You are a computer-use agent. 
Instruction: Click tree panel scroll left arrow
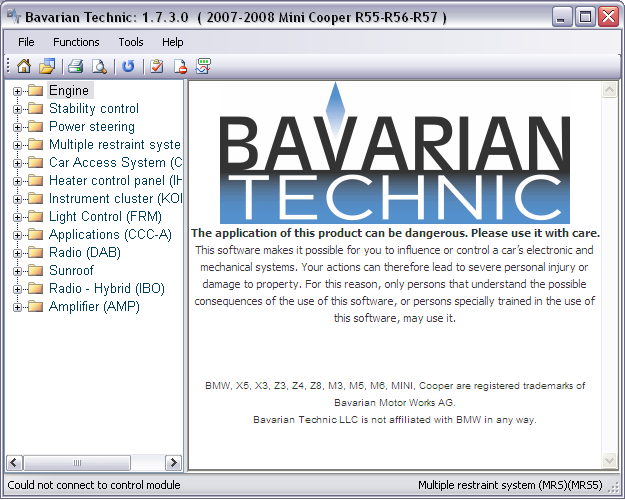[14, 463]
